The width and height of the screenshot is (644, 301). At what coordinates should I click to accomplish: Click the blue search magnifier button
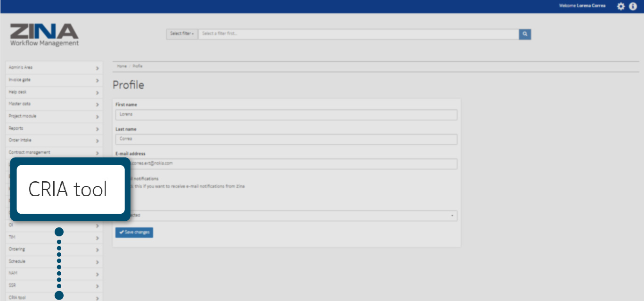(525, 34)
